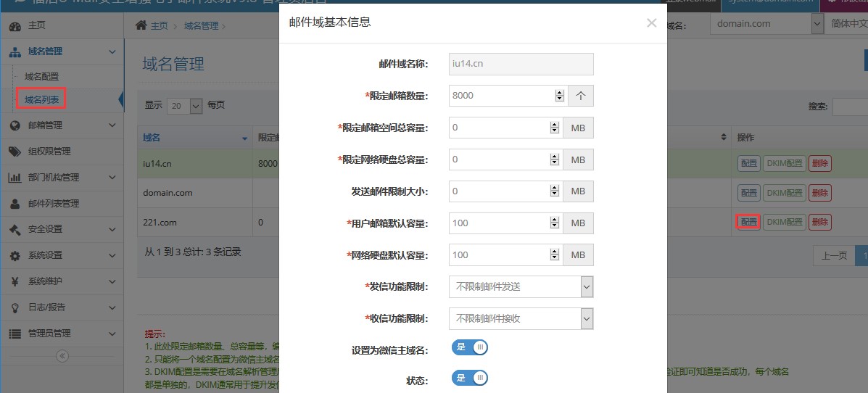Select 域名配置 in the sidebar
The width and height of the screenshot is (868, 393).
tap(41, 76)
